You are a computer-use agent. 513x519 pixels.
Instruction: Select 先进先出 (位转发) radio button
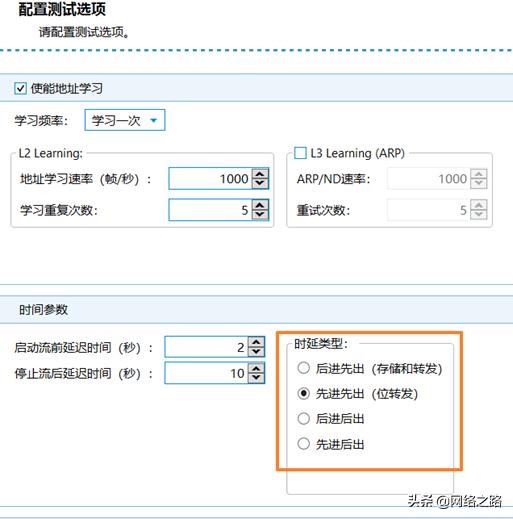click(303, 394)
